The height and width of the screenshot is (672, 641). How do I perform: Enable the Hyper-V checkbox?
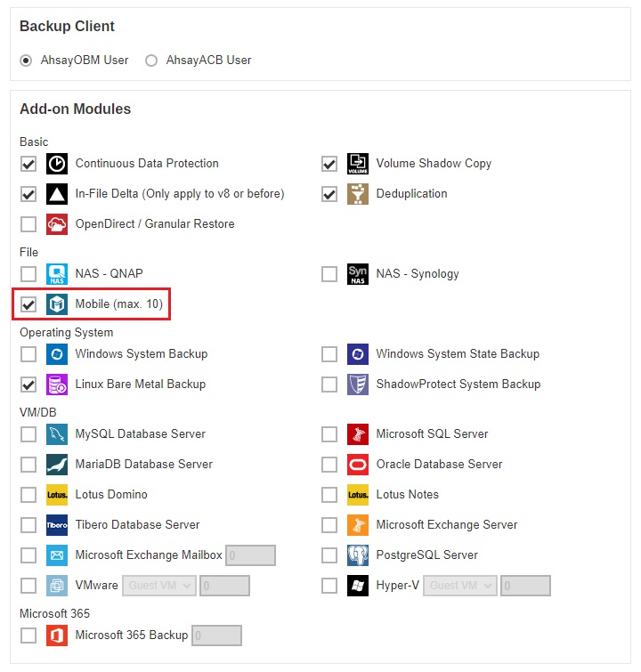pyautogui.click(x=329, y=586)
